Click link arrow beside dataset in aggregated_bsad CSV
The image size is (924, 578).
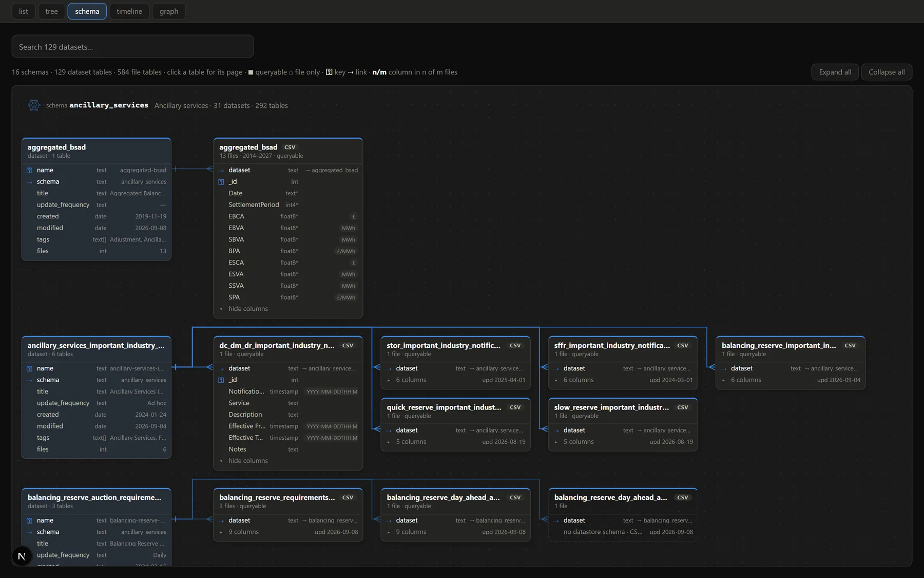[x=221, y=170]
